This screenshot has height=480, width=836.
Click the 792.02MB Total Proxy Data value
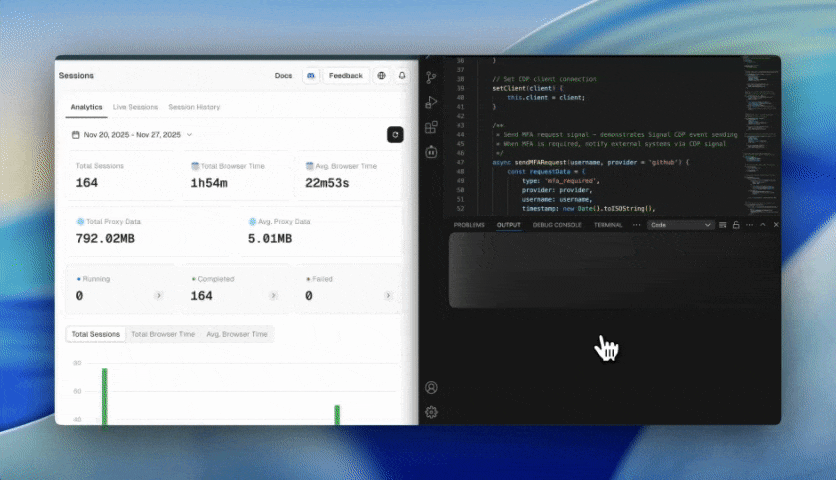pos(105,238)
